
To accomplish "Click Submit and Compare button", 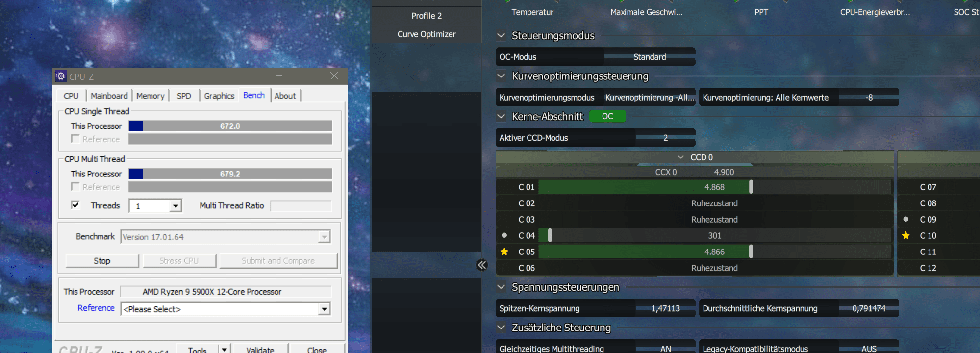I will point(278,261).
